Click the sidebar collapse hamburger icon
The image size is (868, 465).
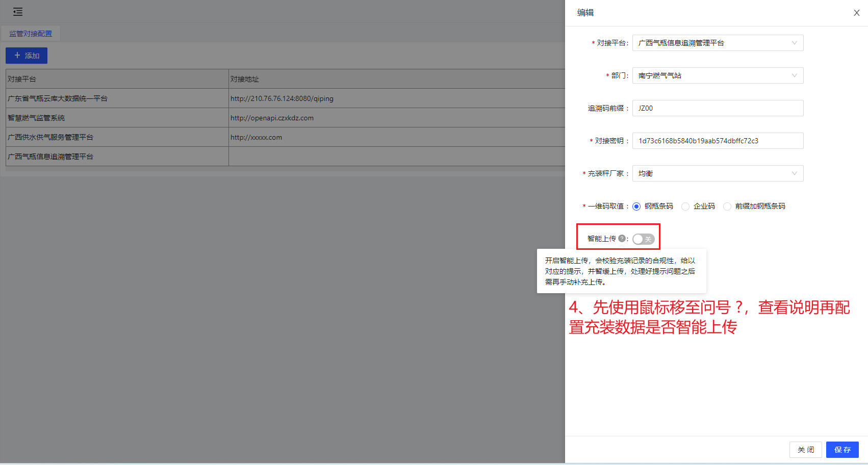point(18,12)
